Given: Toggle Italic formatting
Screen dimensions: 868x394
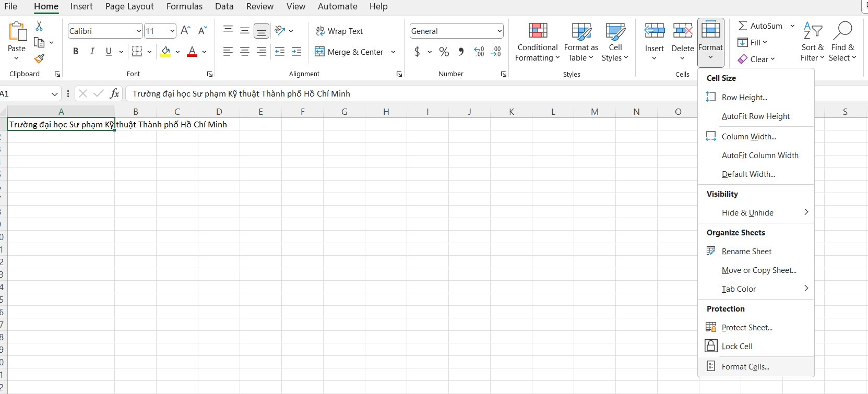Looking at the screenshot, I should click(x=92, y=51).
